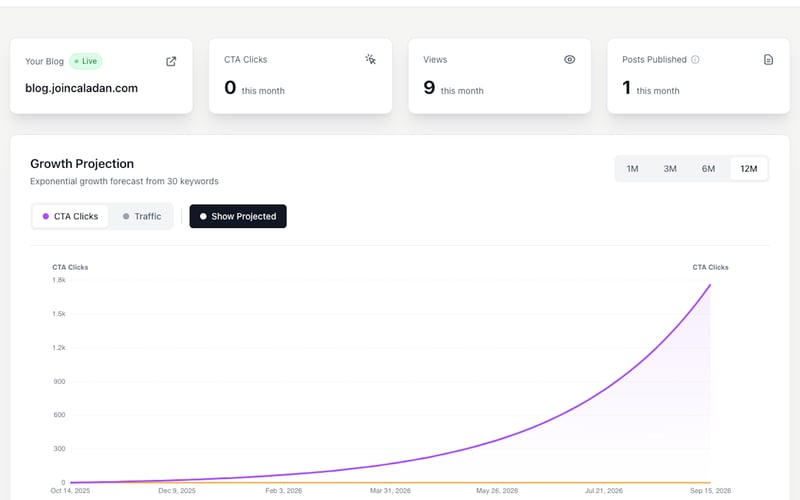
Task: Toggle the CTA Clicks series
Action: (70, 216)
